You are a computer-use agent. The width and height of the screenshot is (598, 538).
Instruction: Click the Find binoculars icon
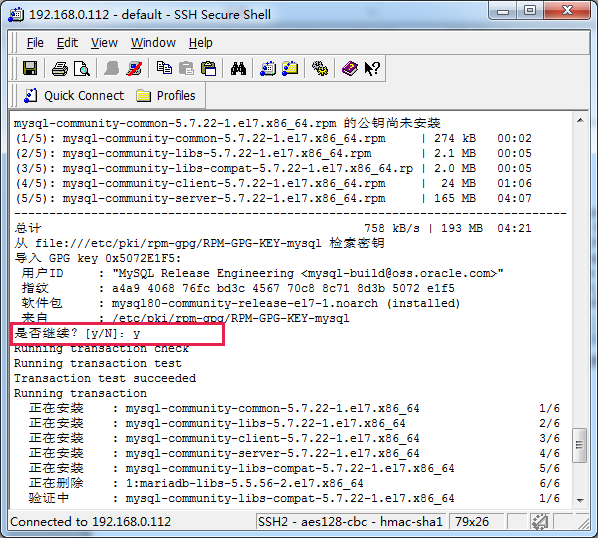[238, 69]
